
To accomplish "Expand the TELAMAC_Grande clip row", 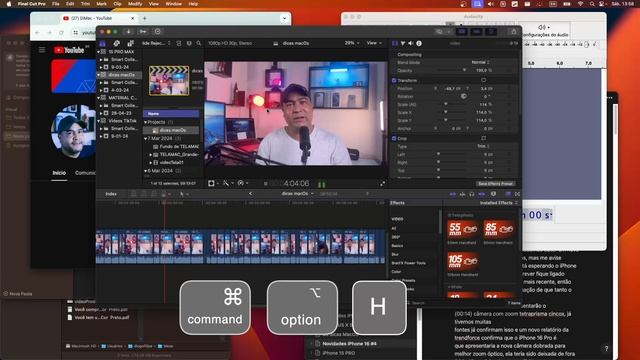I will coord(151,155).
